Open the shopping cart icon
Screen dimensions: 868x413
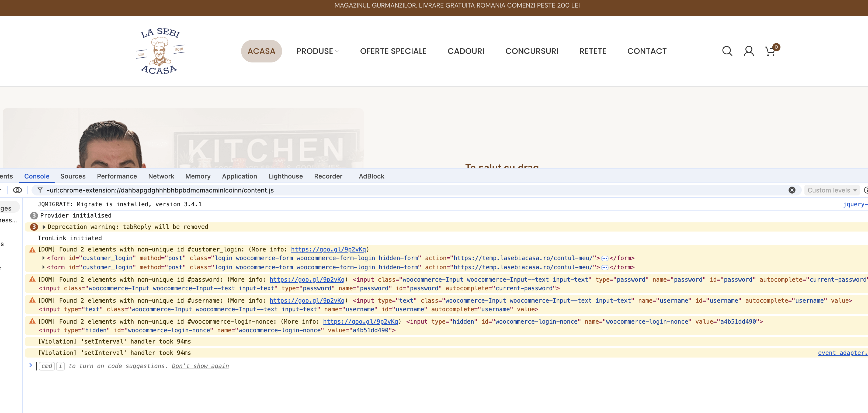coord(770,51)
